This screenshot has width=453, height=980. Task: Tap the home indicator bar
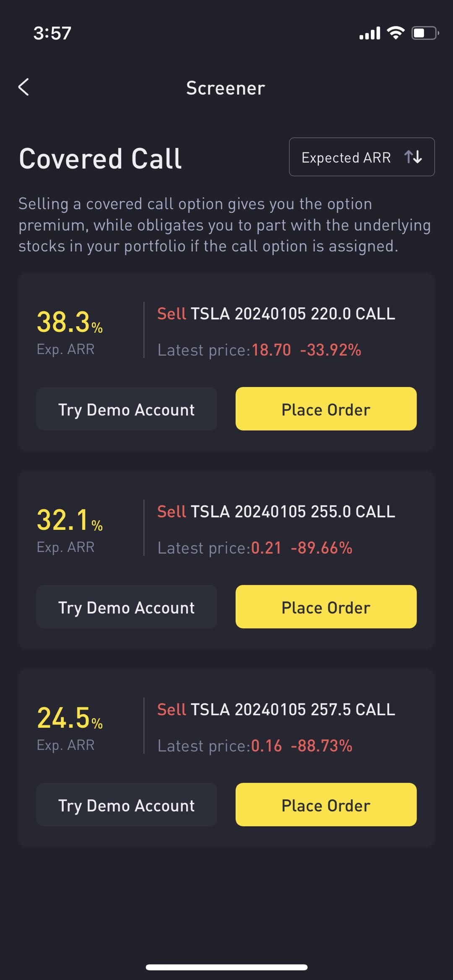[226, 967]
